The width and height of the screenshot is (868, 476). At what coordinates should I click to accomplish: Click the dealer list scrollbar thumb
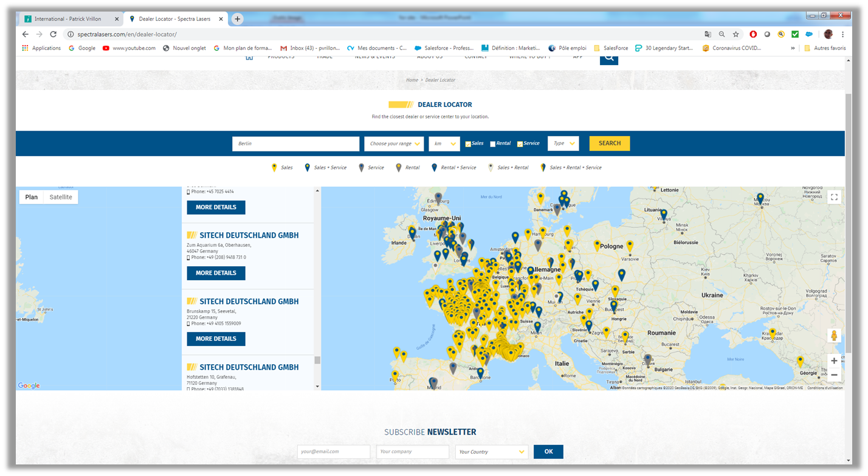[x=317, y=360]
